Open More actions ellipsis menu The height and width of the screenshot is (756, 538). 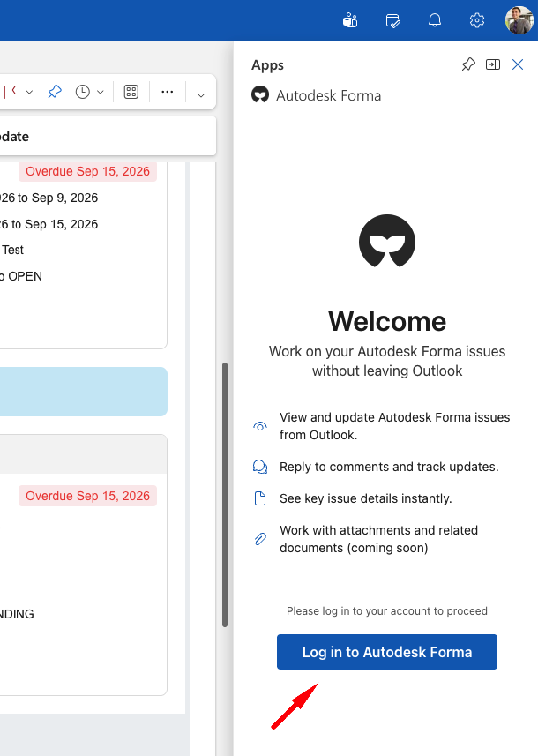(168, 92)
